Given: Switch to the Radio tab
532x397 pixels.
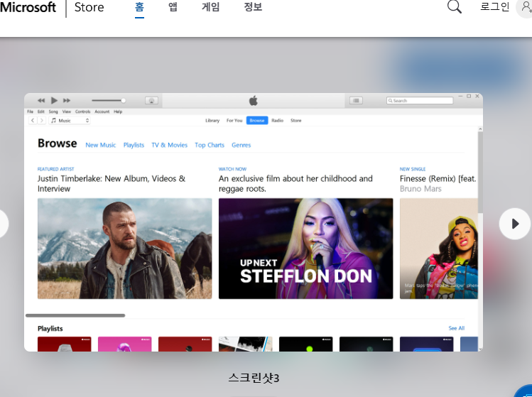Looking at the screenshot, I should (277, 121).
